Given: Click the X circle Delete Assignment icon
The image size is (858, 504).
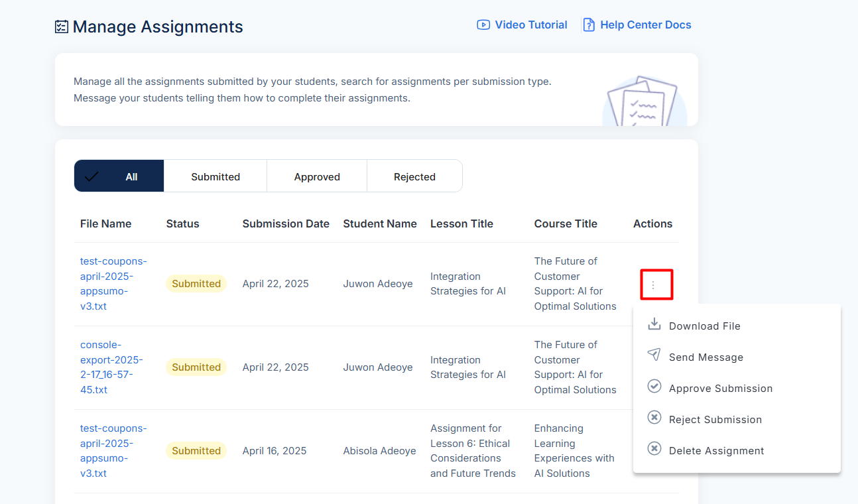Looking at the screenshot, I should [654, 448].
